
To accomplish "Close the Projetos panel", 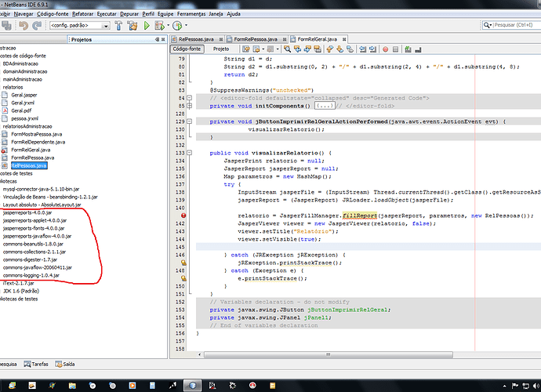I will (163, 40).
